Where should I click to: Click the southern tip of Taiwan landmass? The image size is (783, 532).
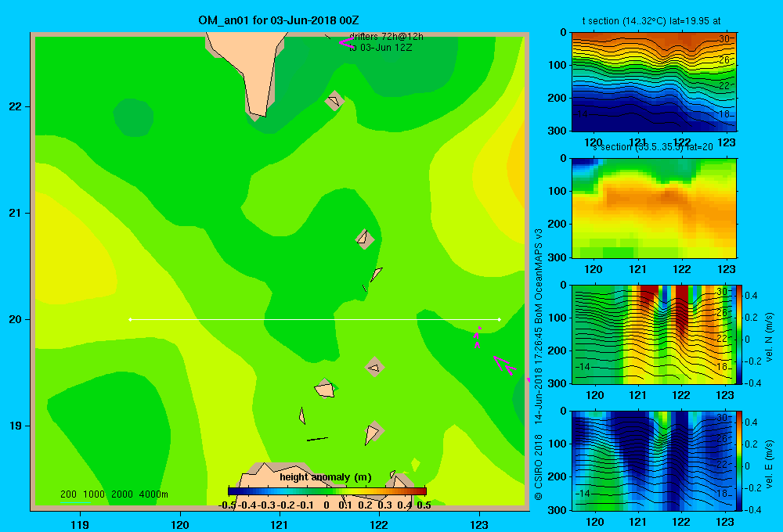coord(258,113)
